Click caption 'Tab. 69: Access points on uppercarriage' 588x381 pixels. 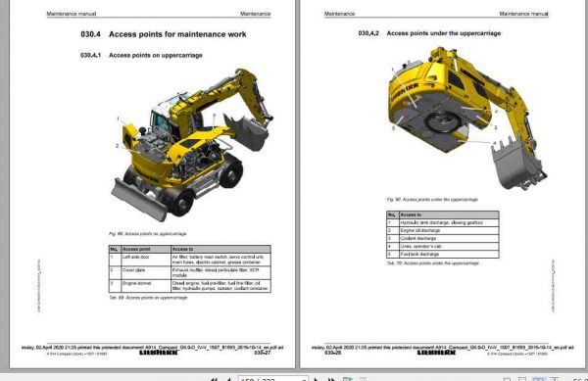click(148, 298)
